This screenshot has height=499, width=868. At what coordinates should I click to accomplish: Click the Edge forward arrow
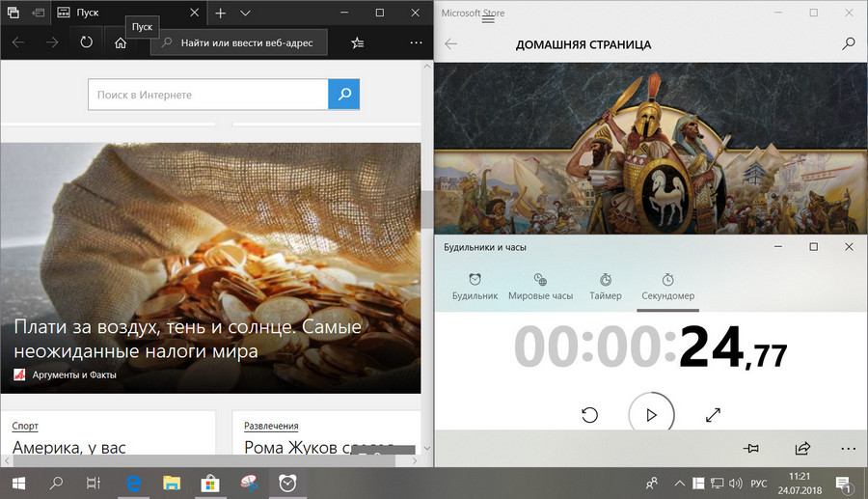pyautogui.click(x=52, y=42)
